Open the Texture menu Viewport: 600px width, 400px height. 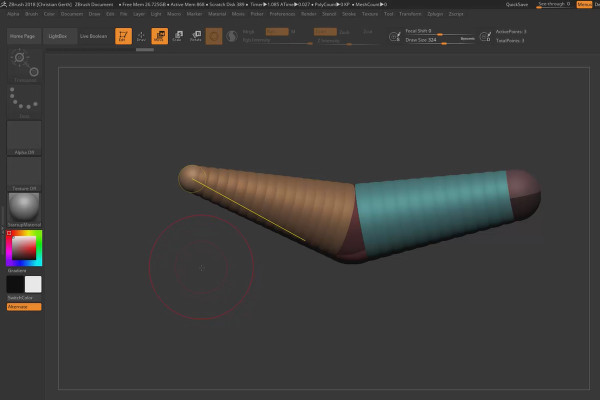(370, 14)
